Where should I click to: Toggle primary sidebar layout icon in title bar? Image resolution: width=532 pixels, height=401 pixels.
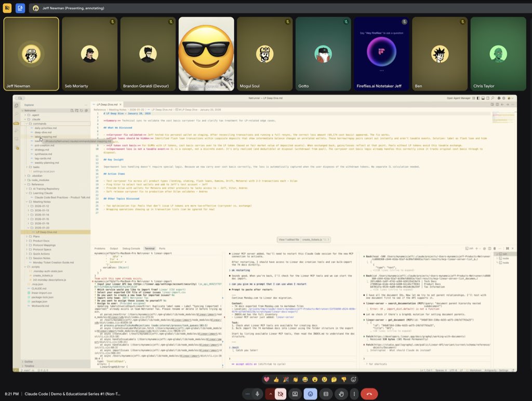click(x=478, y=98)
